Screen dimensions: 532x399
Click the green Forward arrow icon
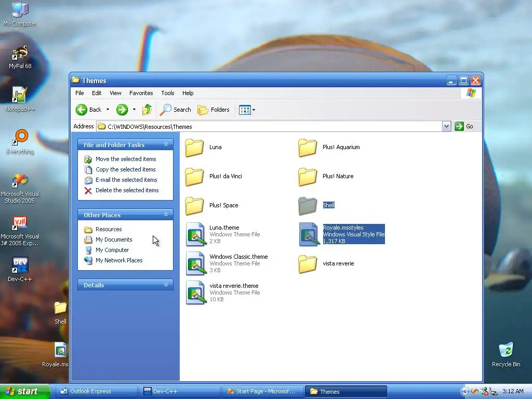point(122,110)
